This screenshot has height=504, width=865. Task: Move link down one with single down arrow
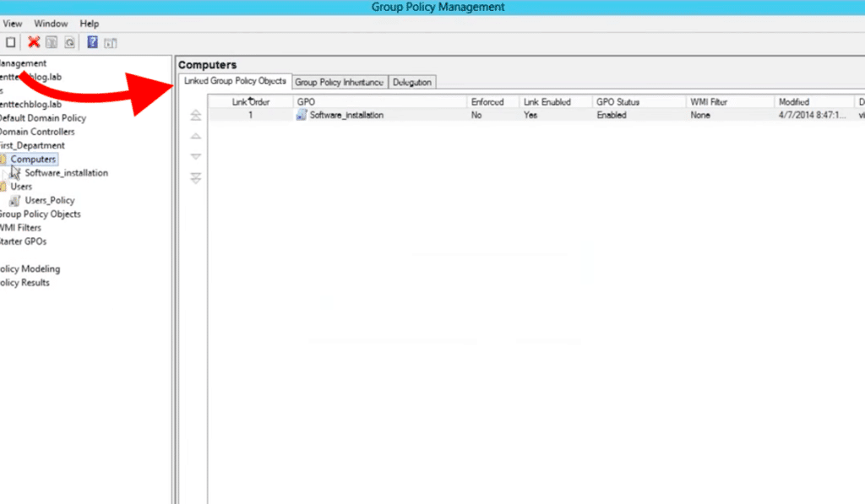(196, 156)
